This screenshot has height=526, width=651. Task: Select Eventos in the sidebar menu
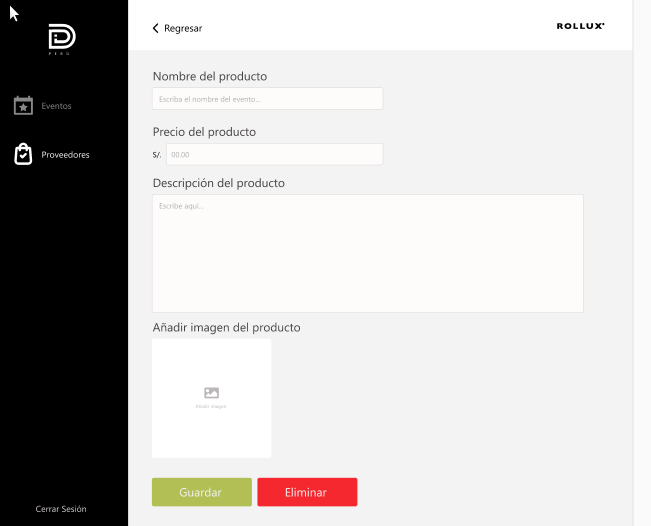tap(56, 106)
